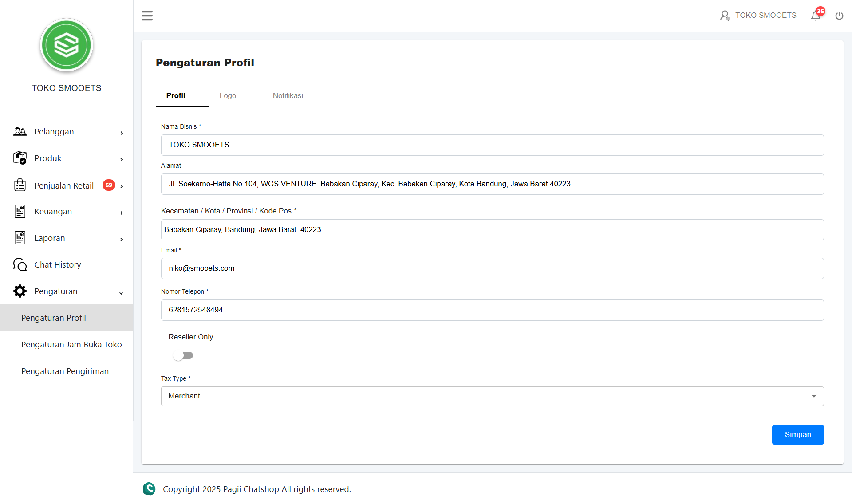The image size is (852, 504).
Task: Open the notification bell
Action: [x=816, y=16]
